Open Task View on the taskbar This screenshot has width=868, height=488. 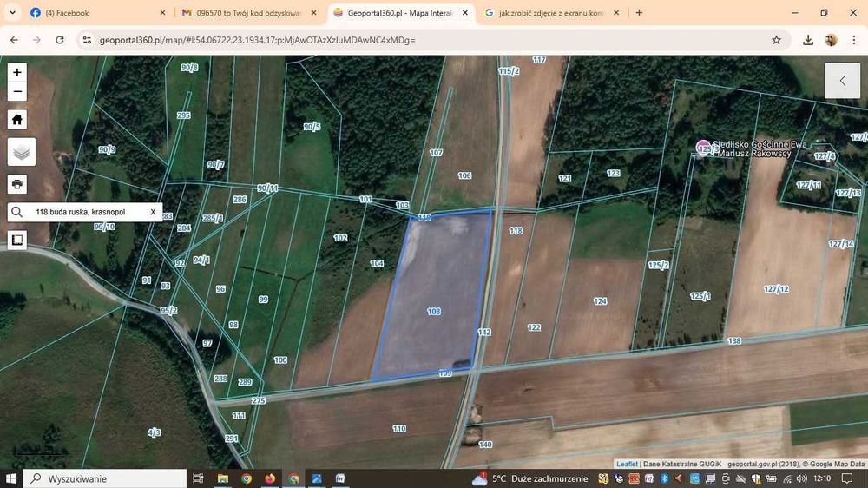click(198, 478)
